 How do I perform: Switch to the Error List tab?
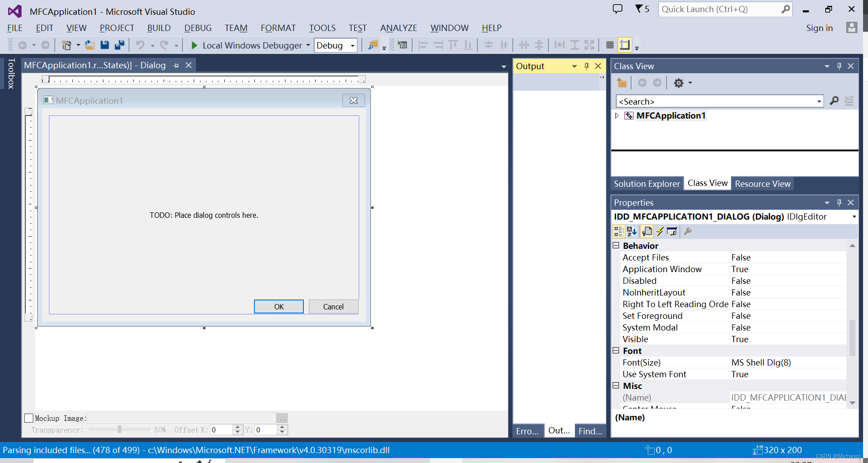click(527, 431)
